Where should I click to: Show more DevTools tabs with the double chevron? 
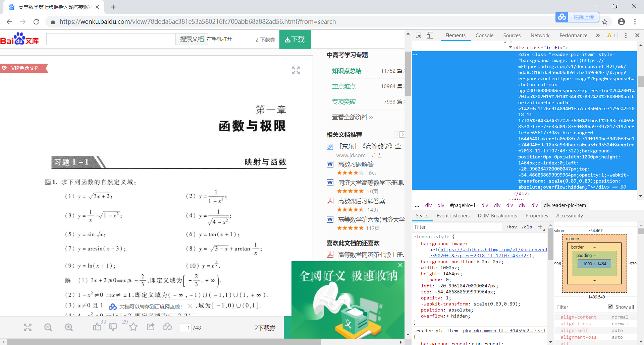[x=598, y=35]
